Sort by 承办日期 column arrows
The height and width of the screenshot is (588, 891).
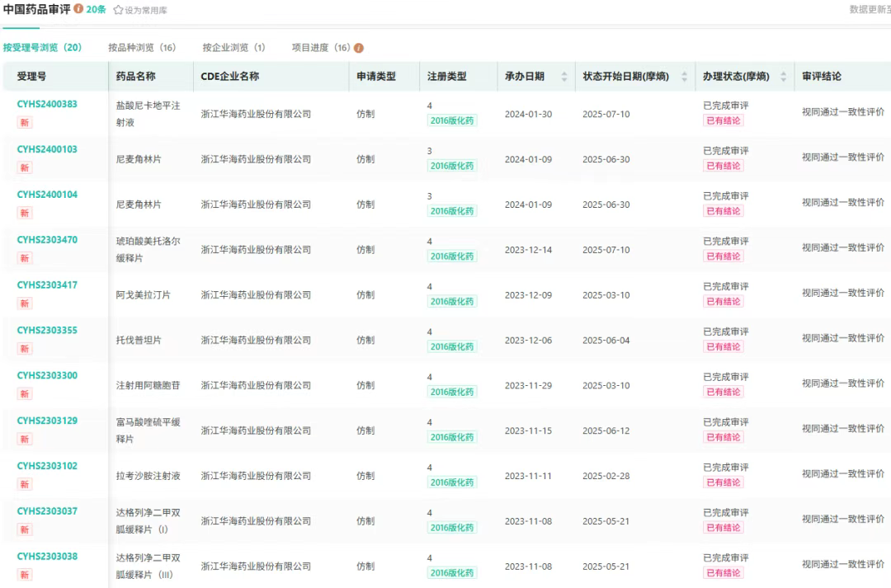coord(563,76)
